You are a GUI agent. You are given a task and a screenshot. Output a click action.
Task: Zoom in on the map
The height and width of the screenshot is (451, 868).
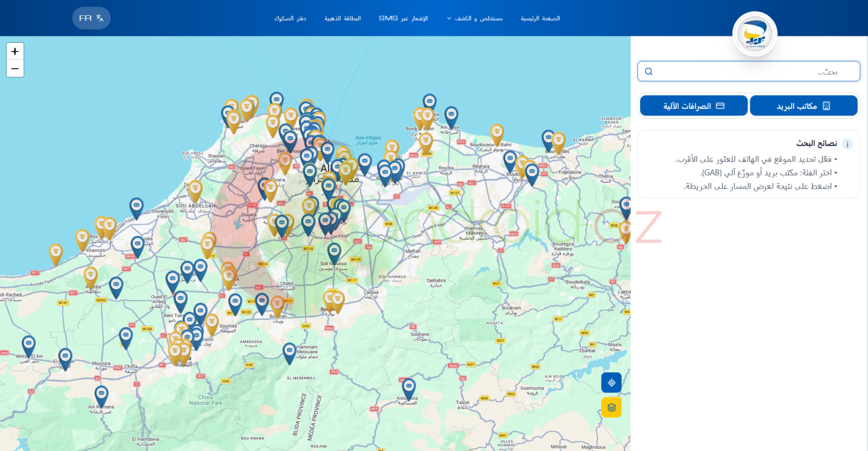pos(15,51)
